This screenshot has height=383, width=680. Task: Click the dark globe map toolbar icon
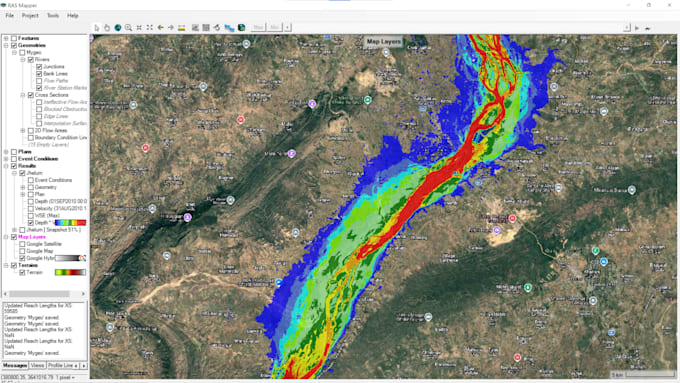[x=242, y=28]
